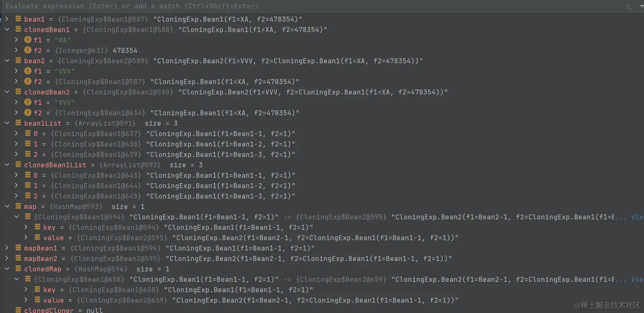
Task: Select the clonedCloner = null row
Action: [63, 310]
